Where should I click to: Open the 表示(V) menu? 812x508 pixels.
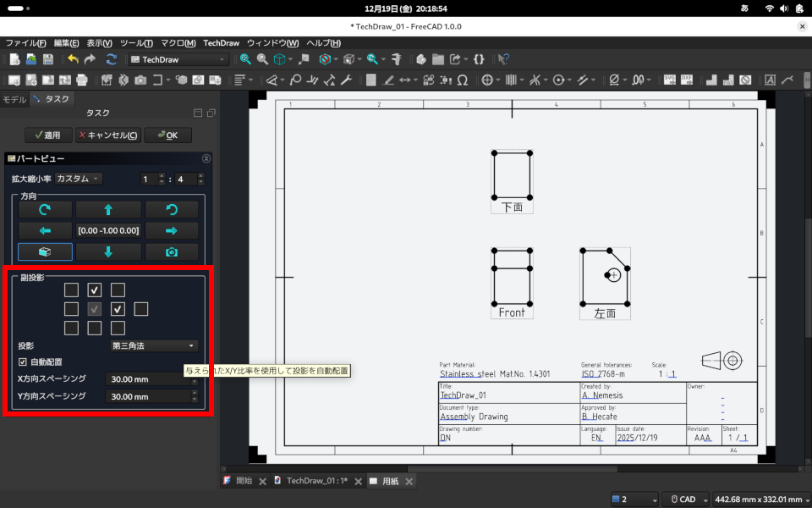[x=99, y=43]
